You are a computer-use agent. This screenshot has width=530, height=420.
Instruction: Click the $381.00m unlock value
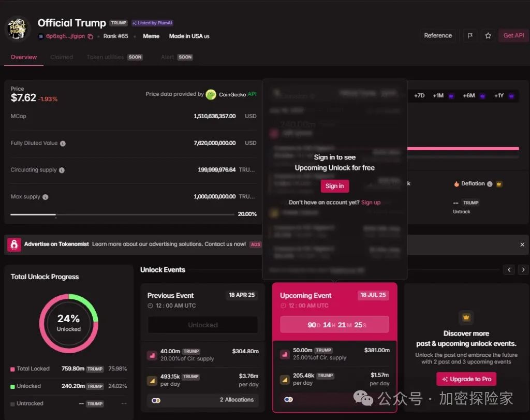coord(377,350)
